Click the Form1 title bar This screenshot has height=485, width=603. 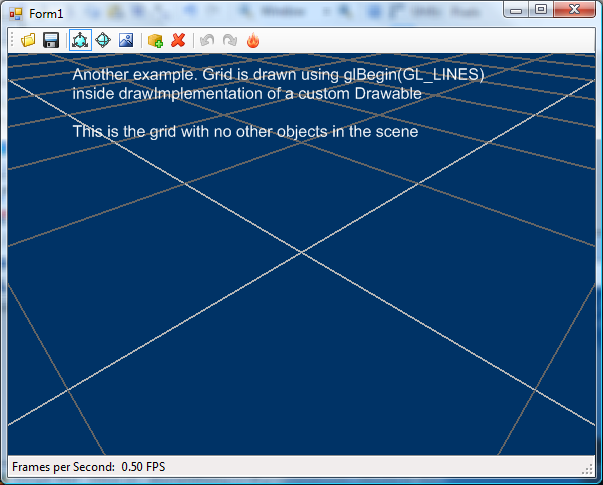[250, 12]
